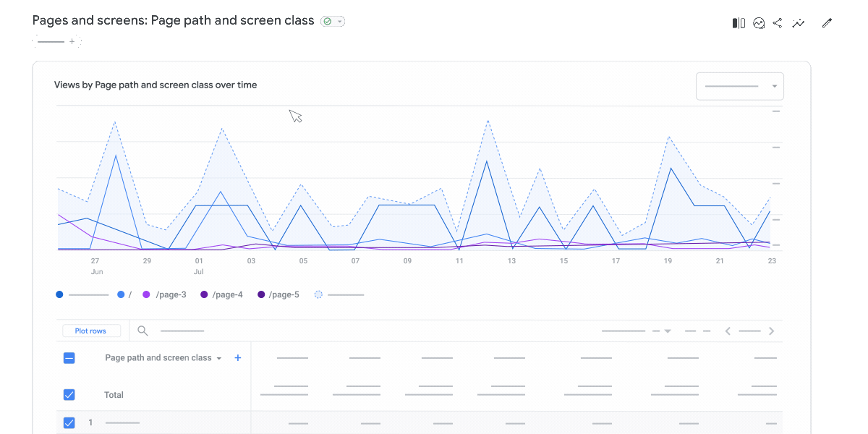Click the Plot rows button
This screenshot has width=868, height=434.
click(x=90, y=330)
